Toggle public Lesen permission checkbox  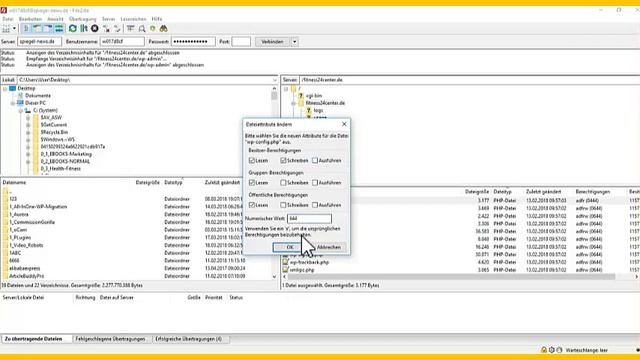click(x=252, y=205)
